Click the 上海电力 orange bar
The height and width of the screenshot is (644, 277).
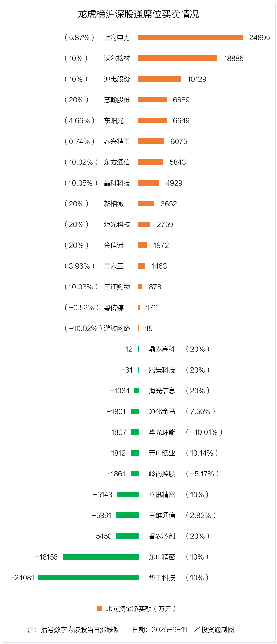point(190,37)
